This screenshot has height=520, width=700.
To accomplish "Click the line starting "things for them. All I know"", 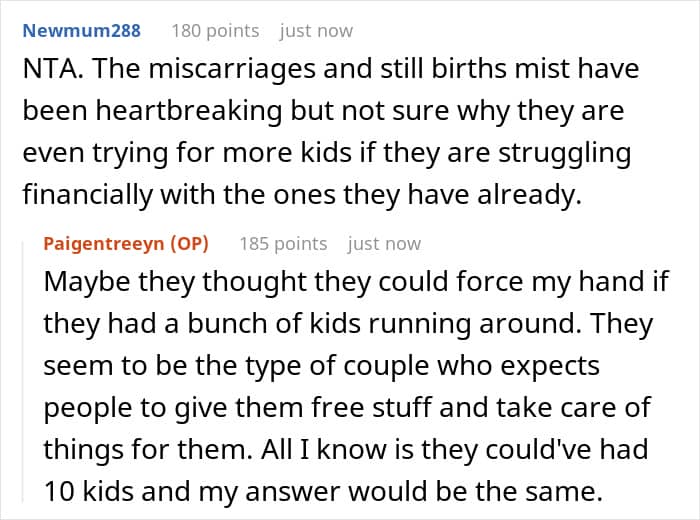I will tap(354, 450).
